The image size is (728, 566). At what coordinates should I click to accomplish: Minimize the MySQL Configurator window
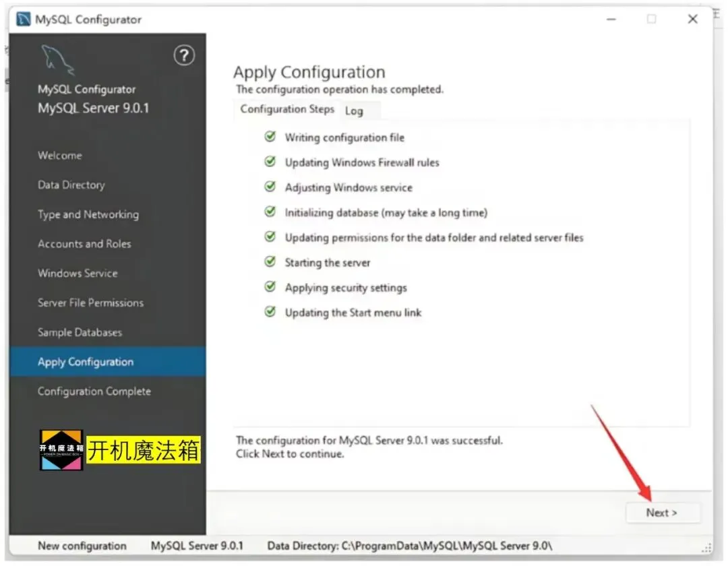611,20
